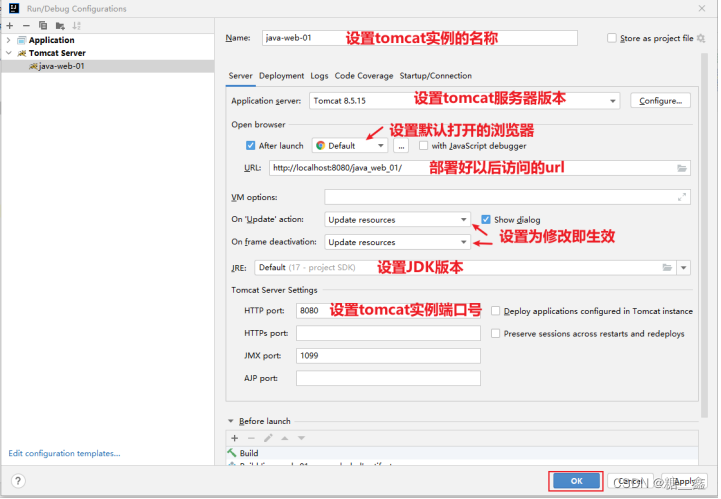
Task: Click the HTTP port field
Action: pyautogui.click(x=388, y=310)
